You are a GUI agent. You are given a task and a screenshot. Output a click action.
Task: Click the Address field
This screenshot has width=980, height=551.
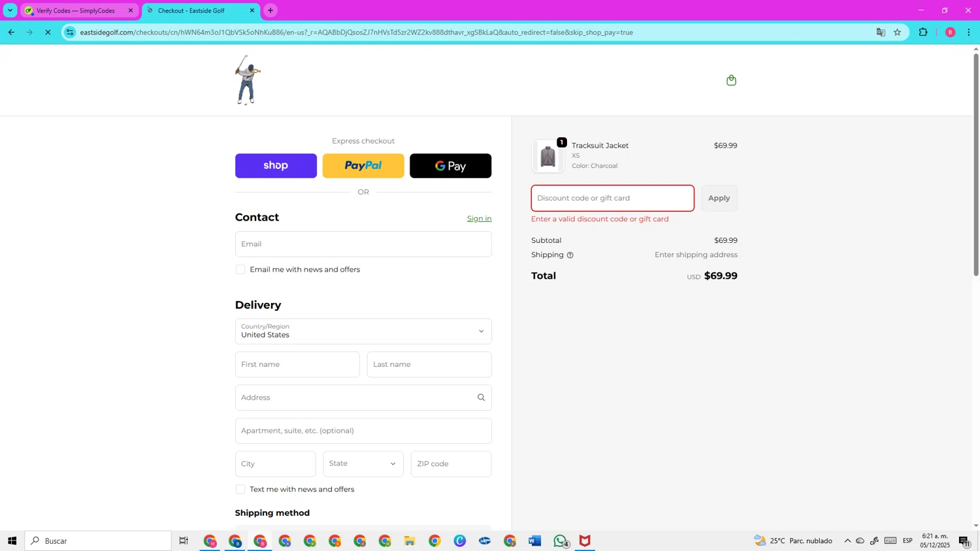pyautogui.click(x=363, y=398)
